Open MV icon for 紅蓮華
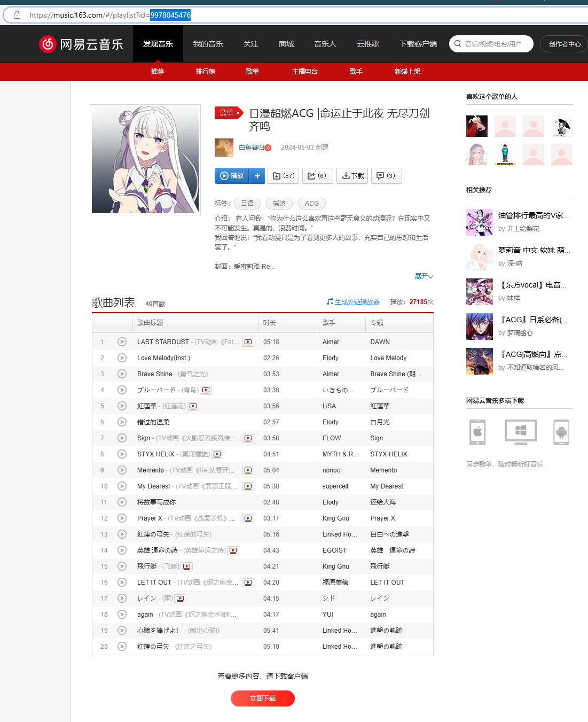Viewport: 588px width, 722px height. coord(193,406)
